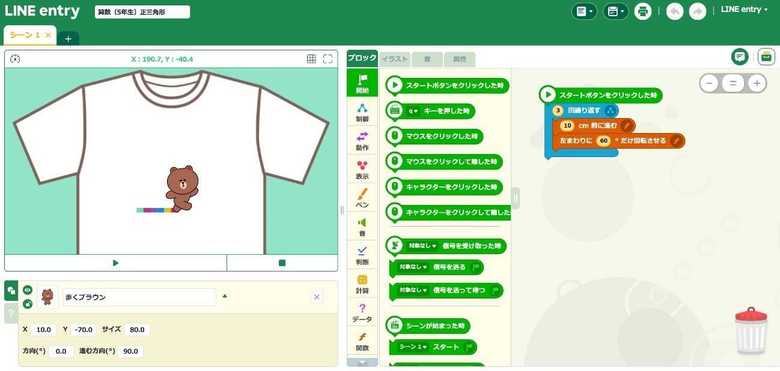Switch to the イラスト tab

pos(394,59)
